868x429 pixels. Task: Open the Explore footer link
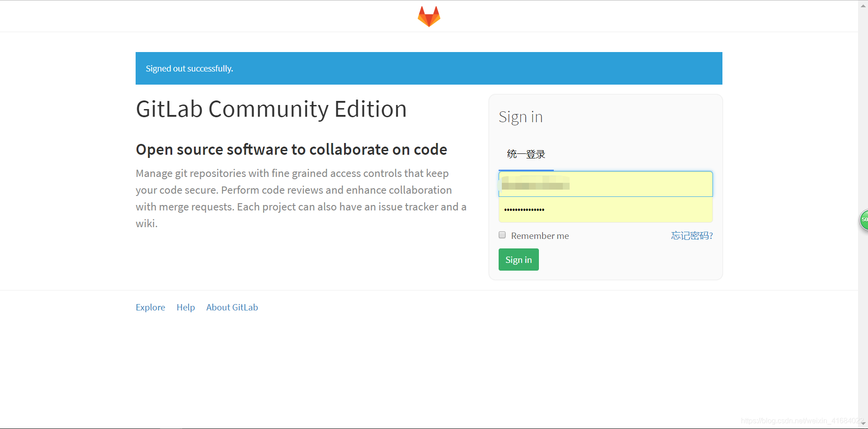click(x=150, y=307)
